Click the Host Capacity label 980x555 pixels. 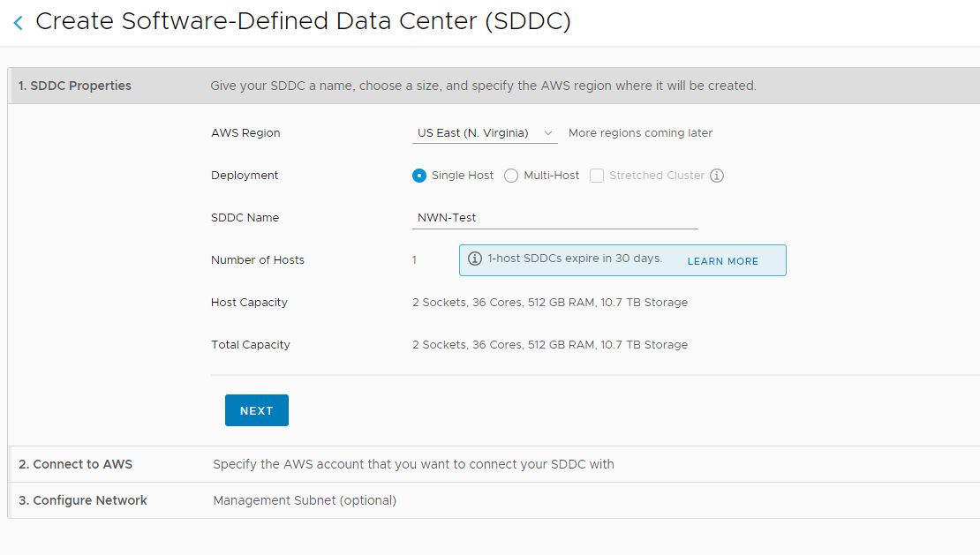coord(249,302)
